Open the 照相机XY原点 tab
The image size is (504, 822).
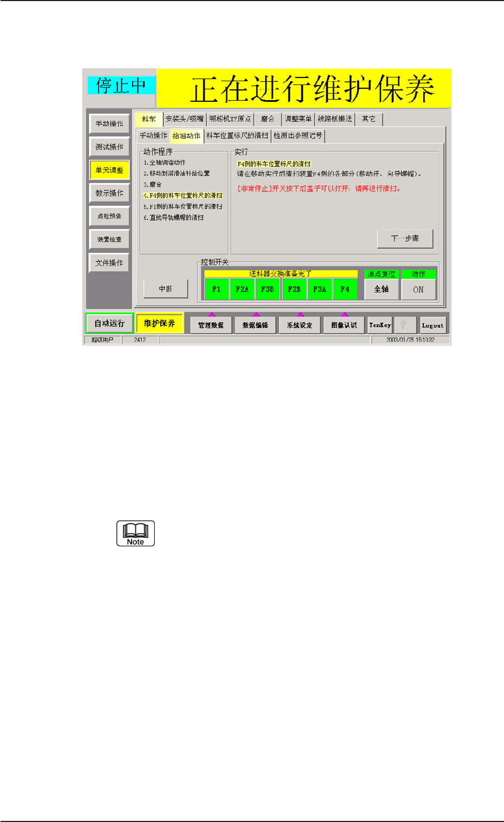230,119
